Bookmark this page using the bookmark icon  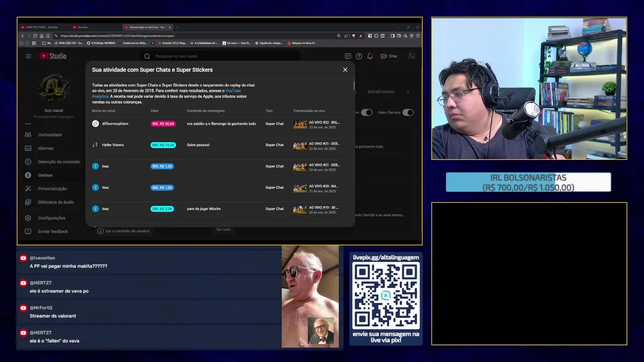coord(48,36)
